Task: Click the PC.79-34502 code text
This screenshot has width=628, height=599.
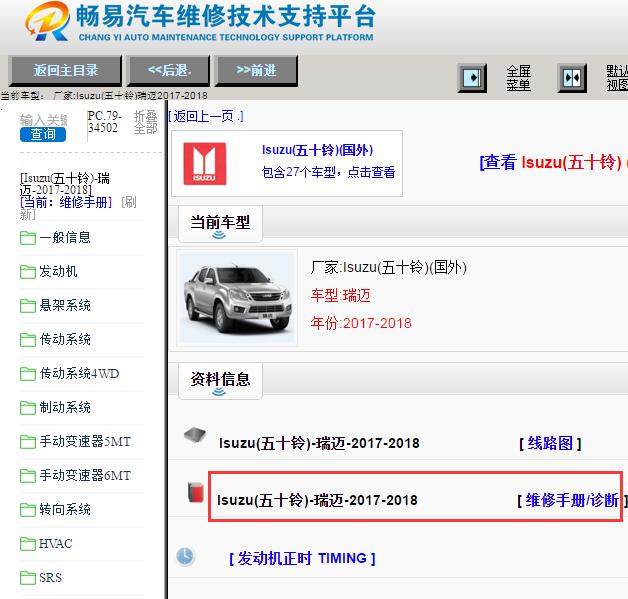Action: pos(105,122)
